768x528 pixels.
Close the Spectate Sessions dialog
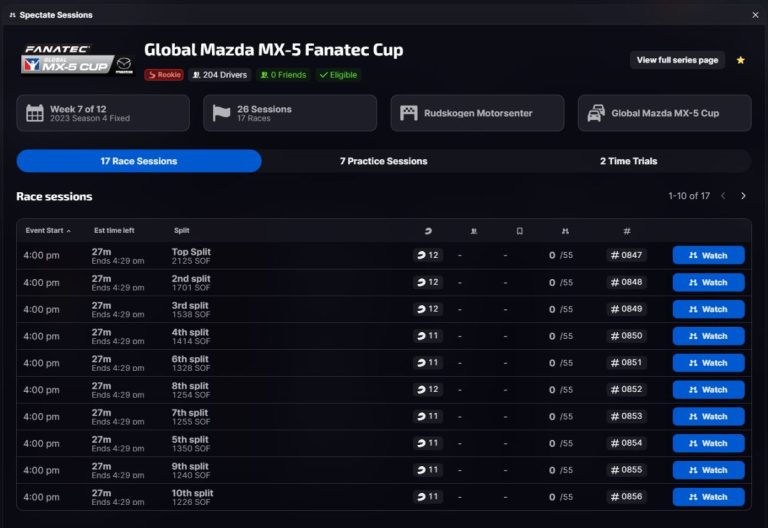[x=755, y=15]
